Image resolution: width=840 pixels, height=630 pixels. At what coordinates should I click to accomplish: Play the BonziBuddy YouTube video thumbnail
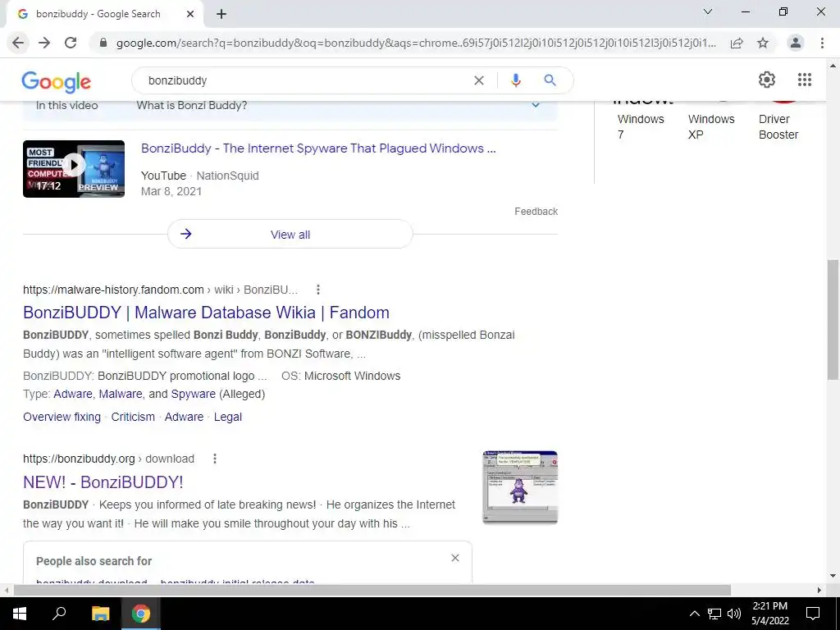tap(74, 169)
